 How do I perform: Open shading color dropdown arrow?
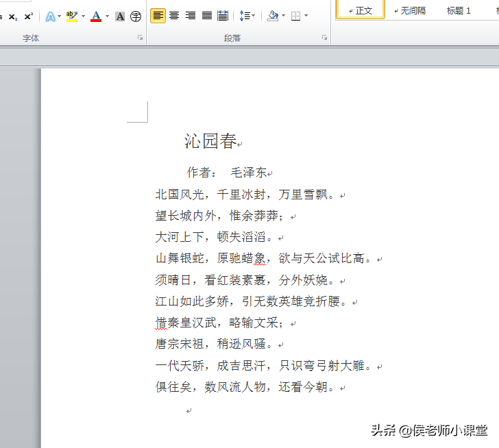[283, 15]
